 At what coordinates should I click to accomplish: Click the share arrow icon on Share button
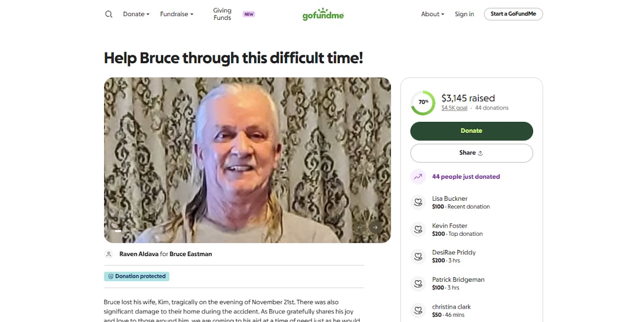(x=479, y=153)
